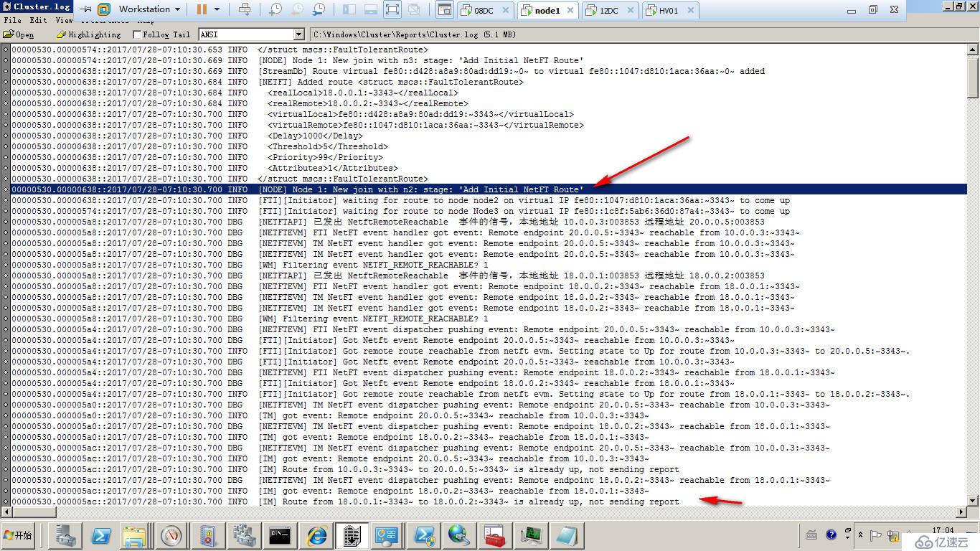Open the Start menu 开始 button

click(19, 535)
